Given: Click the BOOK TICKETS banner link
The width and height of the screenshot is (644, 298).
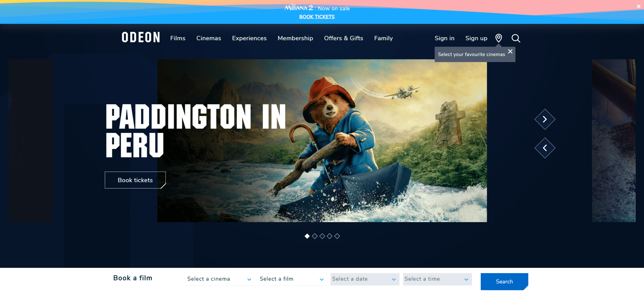Looking at the screenshot, I should pos(317,17).
